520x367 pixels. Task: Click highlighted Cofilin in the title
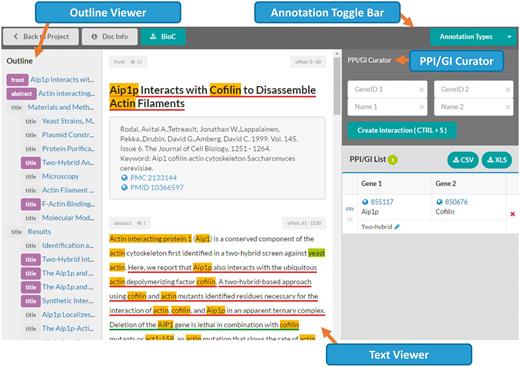tap(225, 90)
